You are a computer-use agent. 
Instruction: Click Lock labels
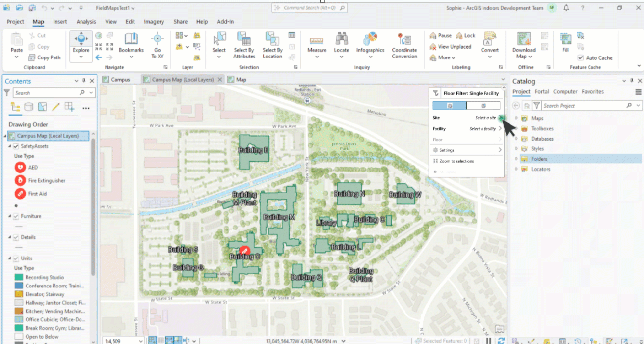[x=465, y=36]
